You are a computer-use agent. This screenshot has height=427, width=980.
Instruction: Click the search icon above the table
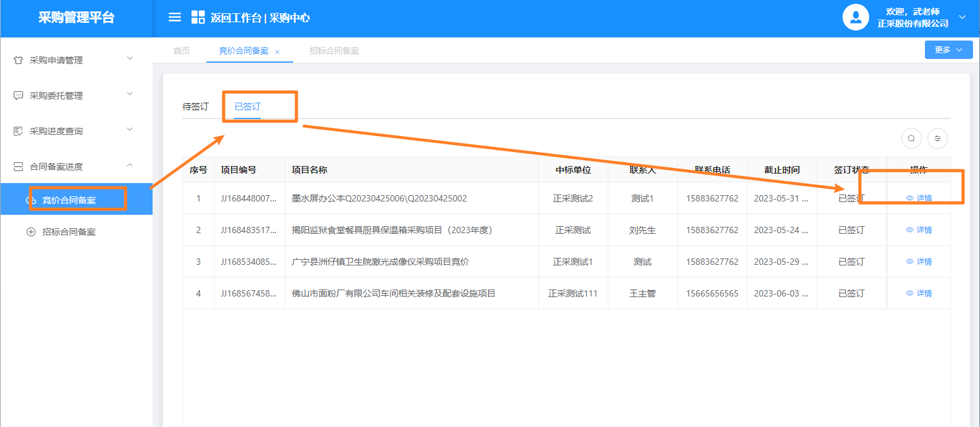tap(911, 138)
